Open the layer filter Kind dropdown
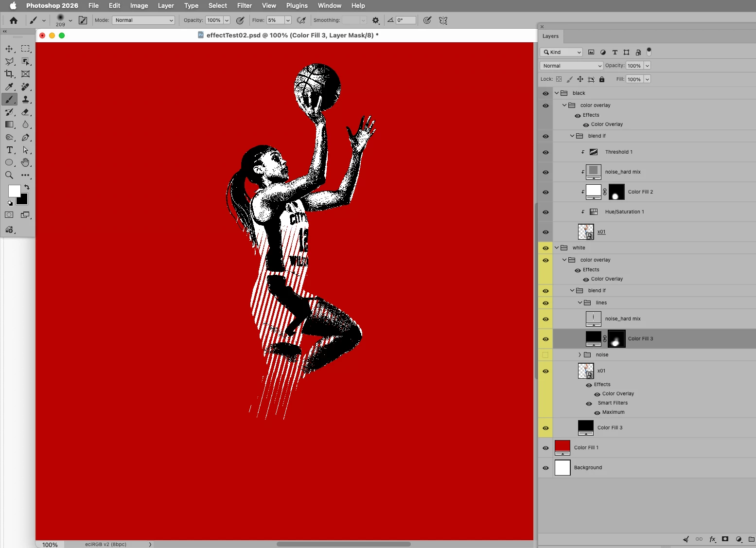Screen dimensions: 756x548 point(561,52)
